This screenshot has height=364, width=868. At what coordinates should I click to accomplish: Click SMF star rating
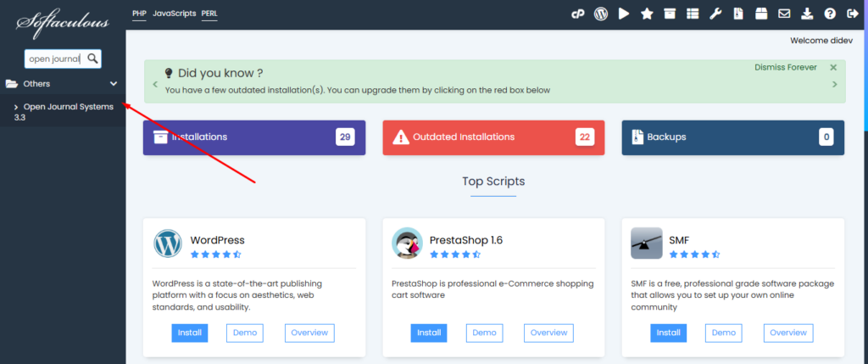[695, 255]
